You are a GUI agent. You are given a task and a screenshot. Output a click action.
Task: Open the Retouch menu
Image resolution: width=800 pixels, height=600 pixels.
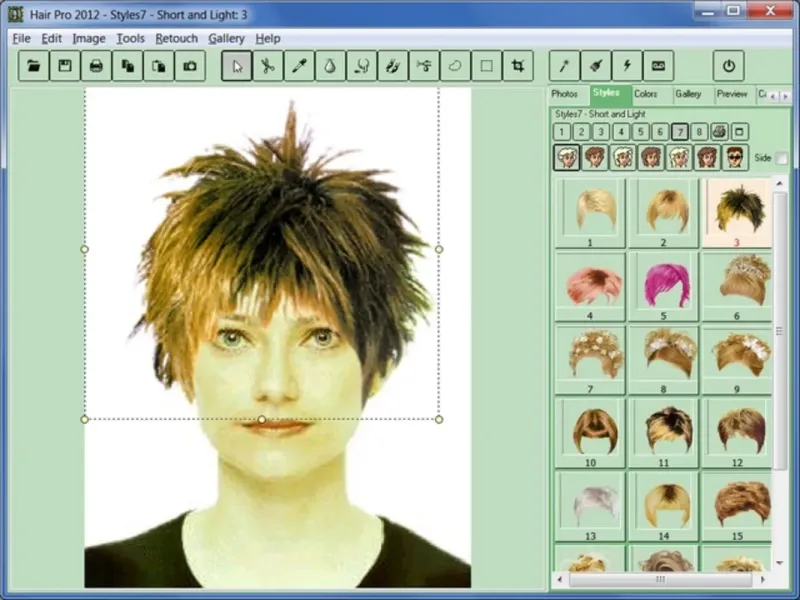[177, 38]
